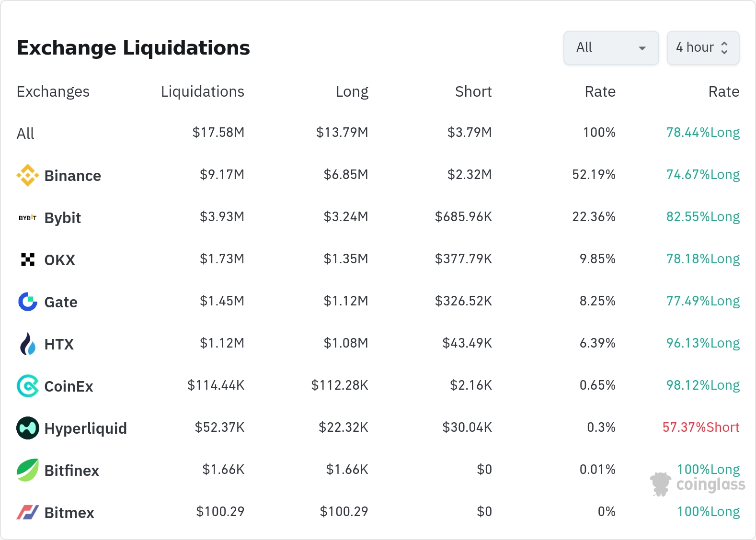The width and height of the screenshot is (756, 540).
Task: Click the coinglass watermark logo
Action: [698, 484]
